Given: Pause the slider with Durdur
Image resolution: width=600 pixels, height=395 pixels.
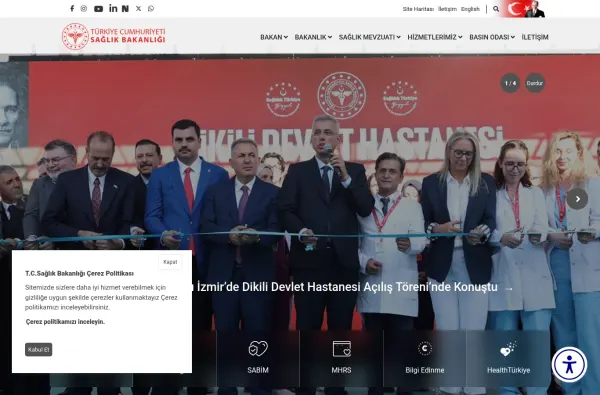Looking at the screenshot, I should click(535, 83).
